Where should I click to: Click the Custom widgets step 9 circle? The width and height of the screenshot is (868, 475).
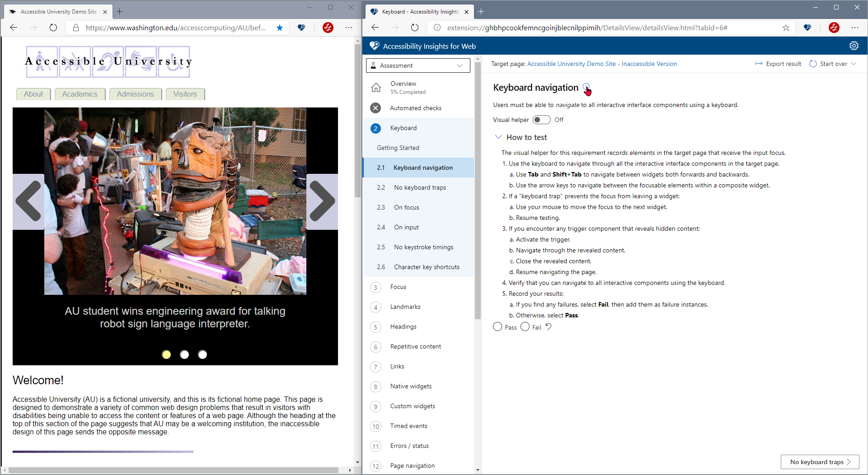point(375,406)
